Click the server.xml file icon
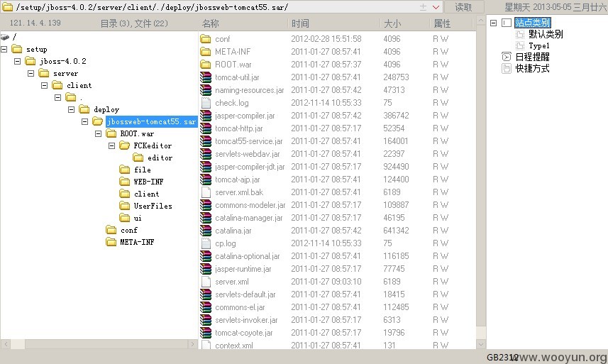Screen dimensions: 608x364 (206, 282)
